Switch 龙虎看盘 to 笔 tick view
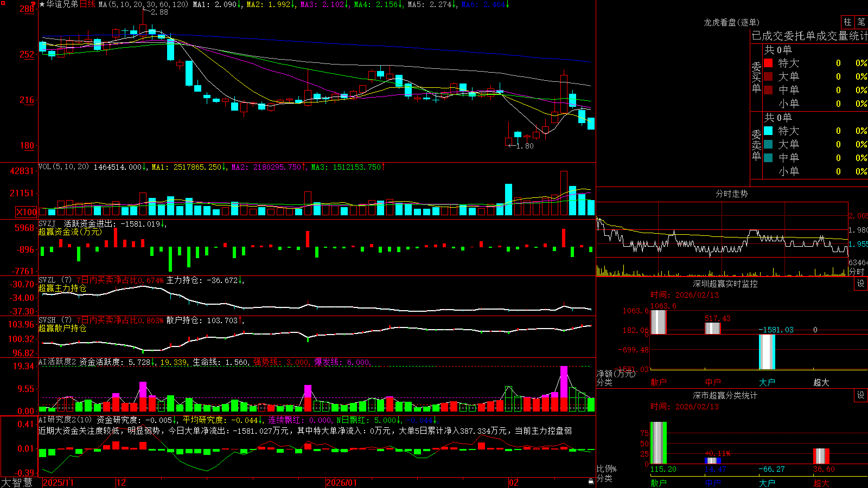The height and width of the screenshot is (488, 868). point(861,22)
